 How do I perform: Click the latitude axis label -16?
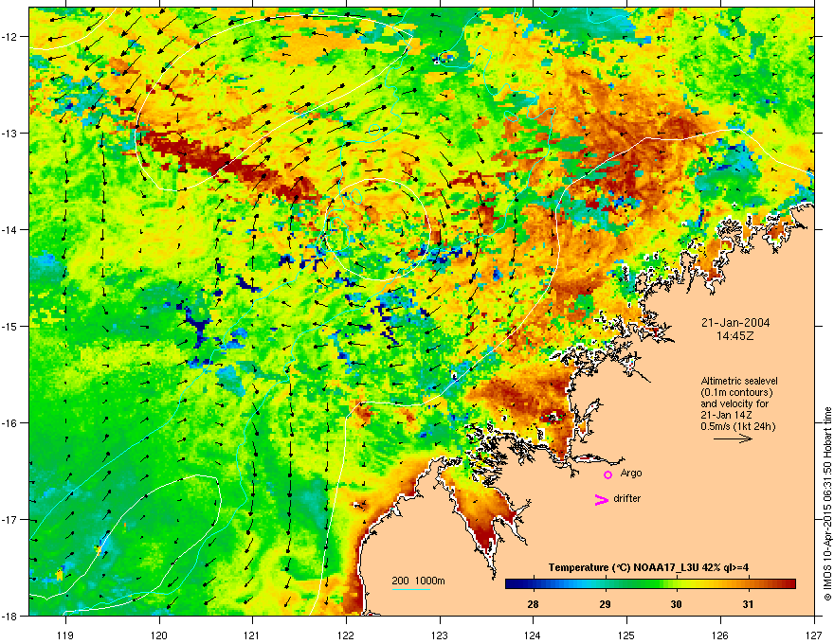(x=10, y=423)
